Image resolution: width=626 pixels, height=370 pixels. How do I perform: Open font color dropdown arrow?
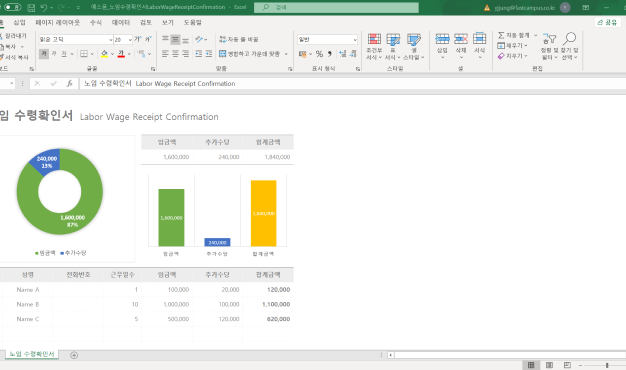129,54
